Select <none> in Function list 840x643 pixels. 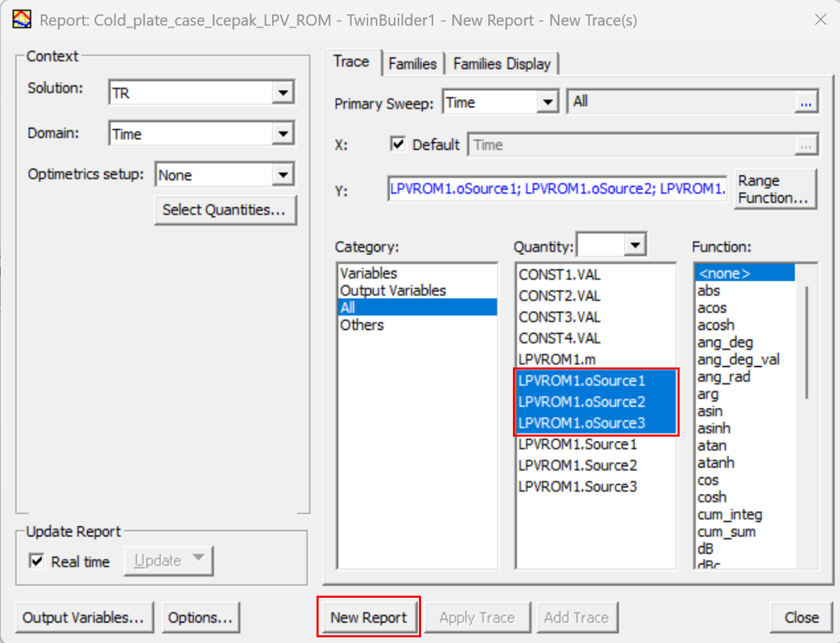745,273
